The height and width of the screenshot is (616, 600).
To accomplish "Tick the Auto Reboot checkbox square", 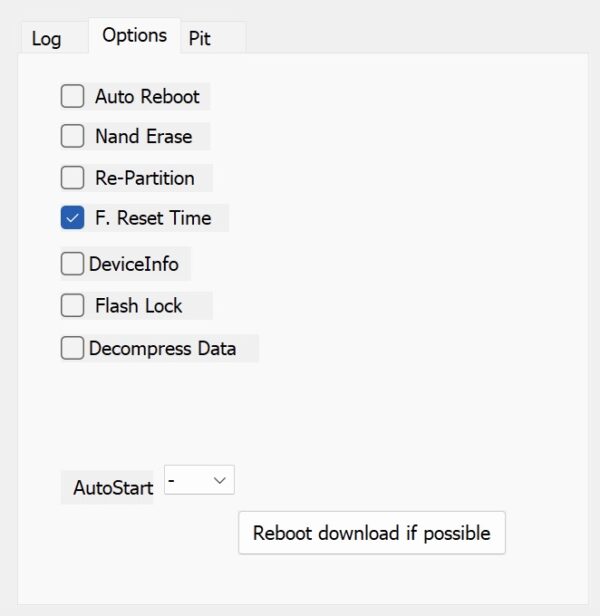I will point(72,97).
